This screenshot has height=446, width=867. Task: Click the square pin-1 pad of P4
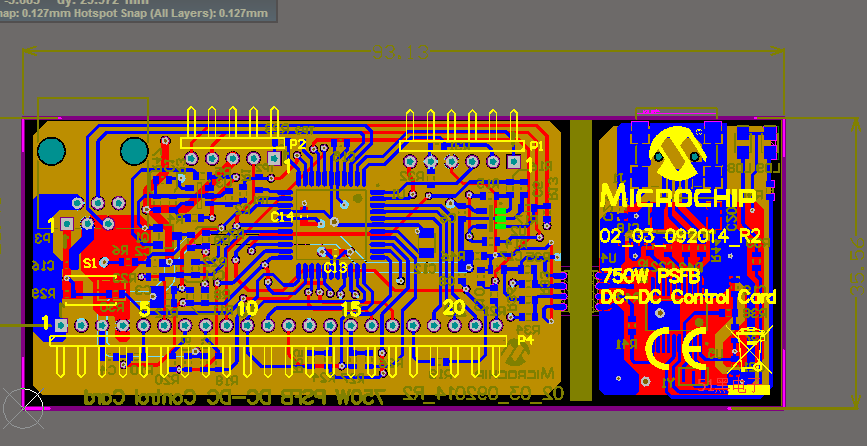click(61, 326)
